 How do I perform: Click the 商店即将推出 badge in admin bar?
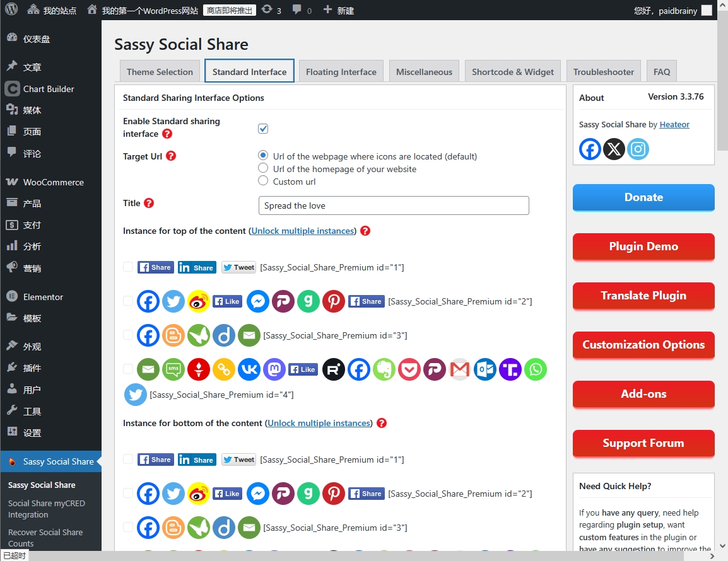[x=230, y=10]
